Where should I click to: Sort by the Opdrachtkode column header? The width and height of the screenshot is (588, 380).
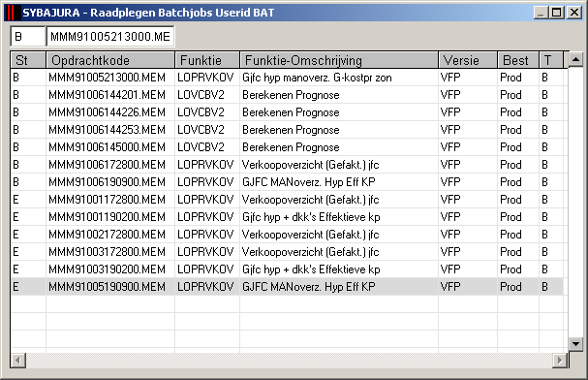tap(110, 60)
